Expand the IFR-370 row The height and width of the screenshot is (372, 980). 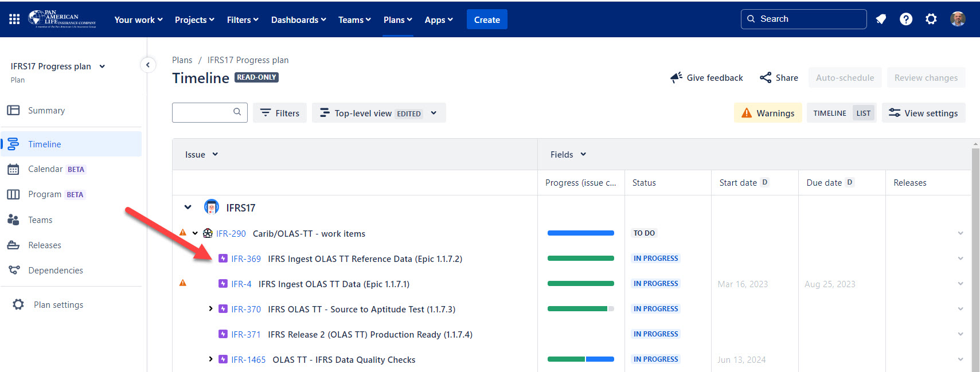[x=210, y=309]
